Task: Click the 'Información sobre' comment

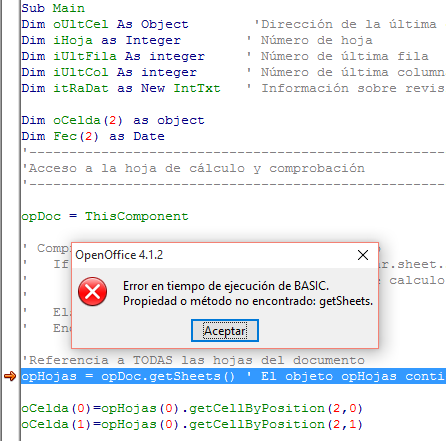Action: tap(346, 88)
